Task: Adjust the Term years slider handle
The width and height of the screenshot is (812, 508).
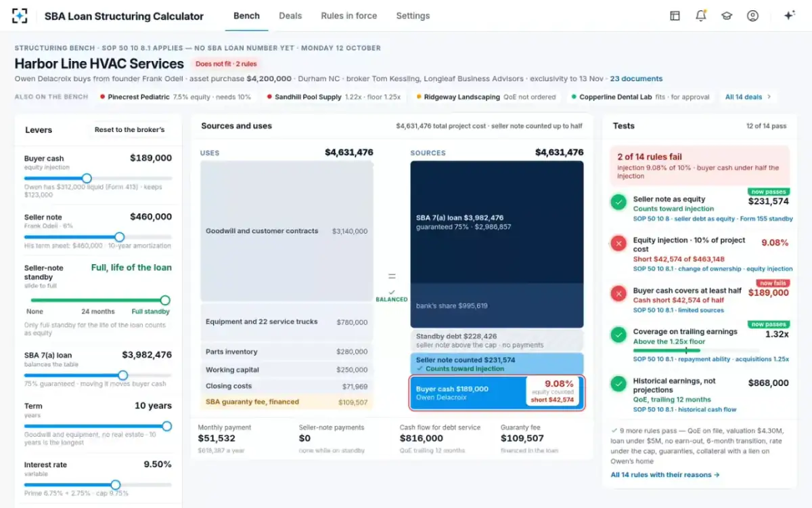Action: coord(166,426)
